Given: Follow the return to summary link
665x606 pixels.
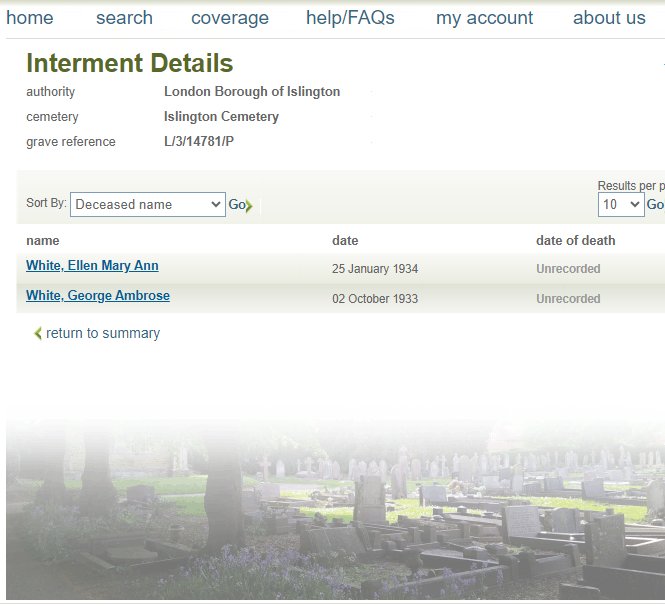Looking at the screenshot, I should [103, 334].
